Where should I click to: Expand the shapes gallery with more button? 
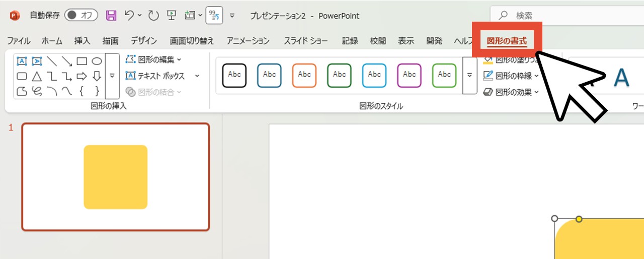pos(112,76)
